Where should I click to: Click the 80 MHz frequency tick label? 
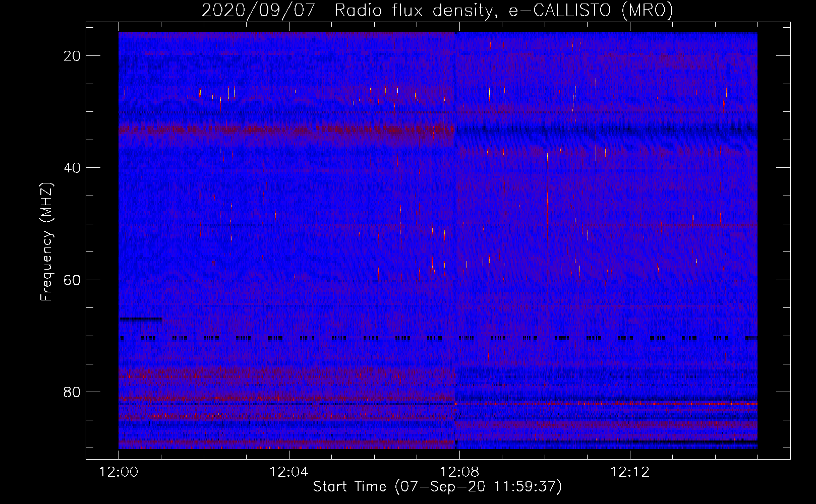pyautogui.click(x=73, y=392)
